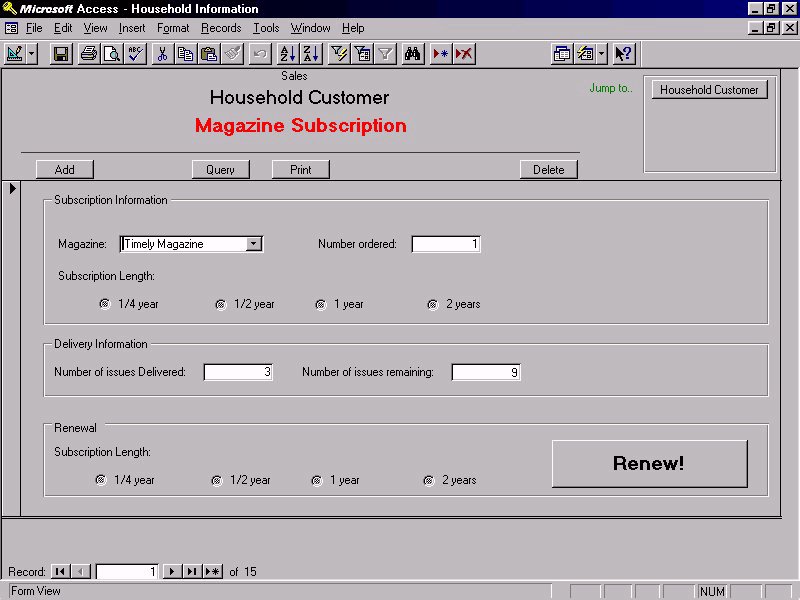Click the Cut scissors icon
Viewport: 800px width, 600px height.
pos(163,54)
